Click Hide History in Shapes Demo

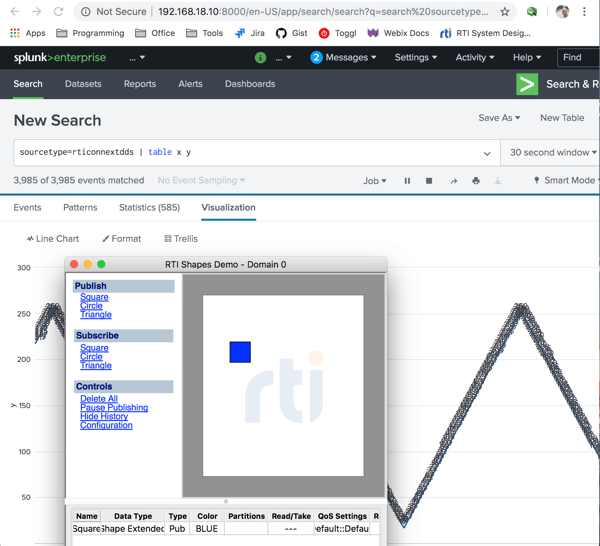104,416
